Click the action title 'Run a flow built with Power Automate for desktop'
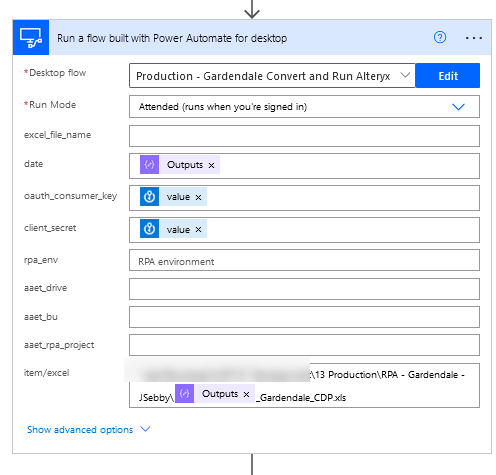The image size is (496, 475). pyautogui.click(x=172, y=38)
